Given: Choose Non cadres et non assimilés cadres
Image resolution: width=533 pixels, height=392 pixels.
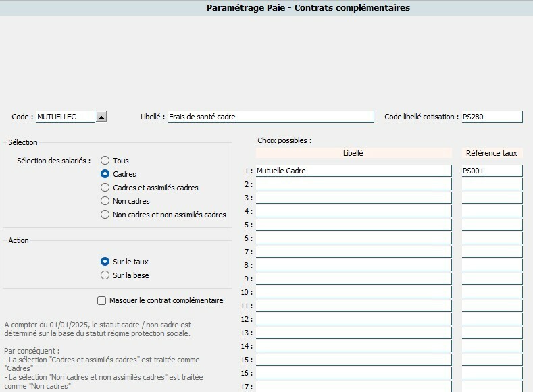Looking at the screenshot, I should point(105,215).
